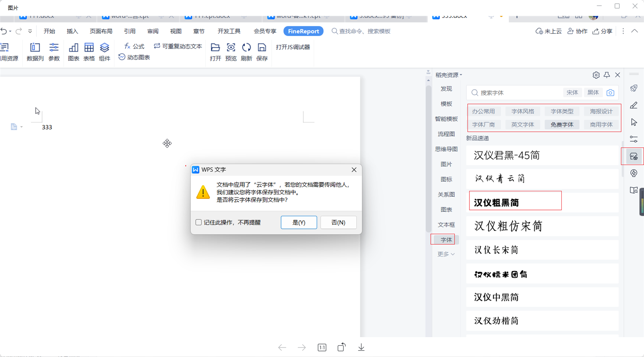
Task: Open the more options vertical dots
Action: click(x=623, y=31)
